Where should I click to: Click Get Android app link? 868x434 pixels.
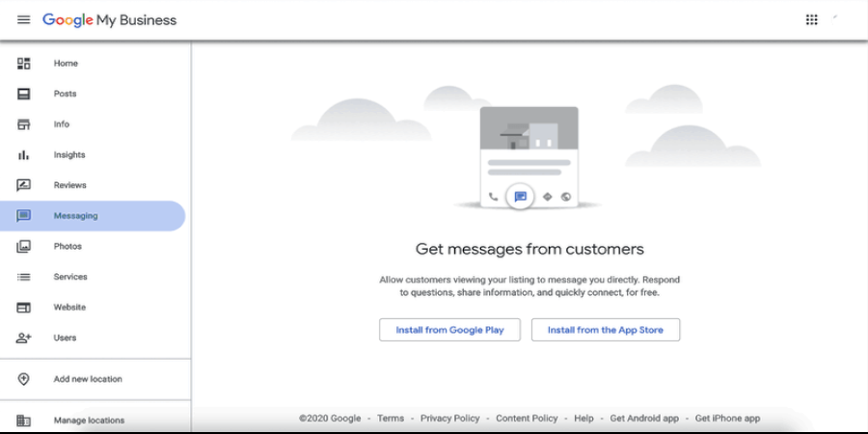(x=644, y=419)
